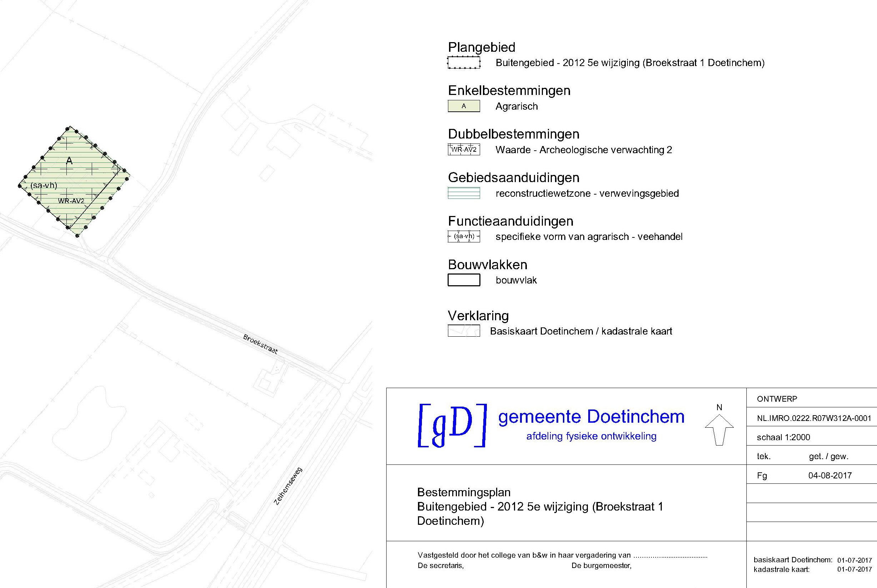Image resolution: width=877 pixels, height=588 pixels.
Task: Click the 'gemeente Doetinchem' title text
Action: coord(591,417)
